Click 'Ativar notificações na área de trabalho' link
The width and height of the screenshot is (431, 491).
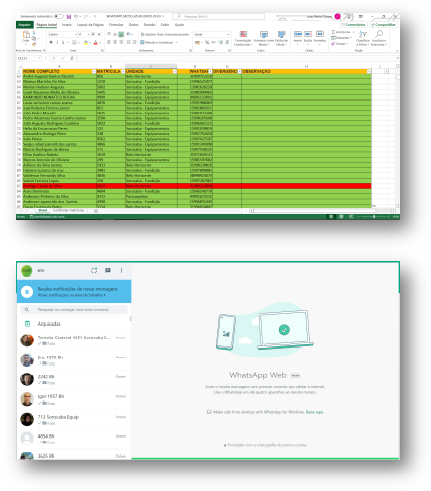click(71, 295)
